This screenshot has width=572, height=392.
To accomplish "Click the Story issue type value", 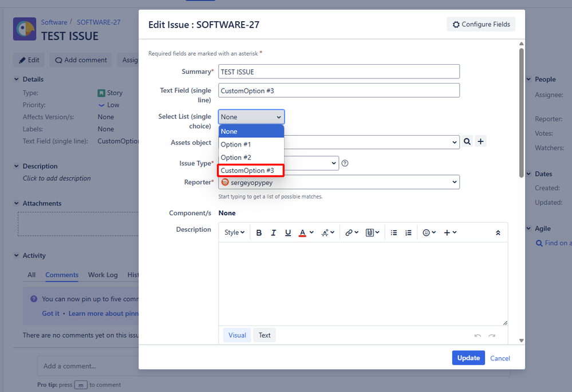I will click(110, 93).
